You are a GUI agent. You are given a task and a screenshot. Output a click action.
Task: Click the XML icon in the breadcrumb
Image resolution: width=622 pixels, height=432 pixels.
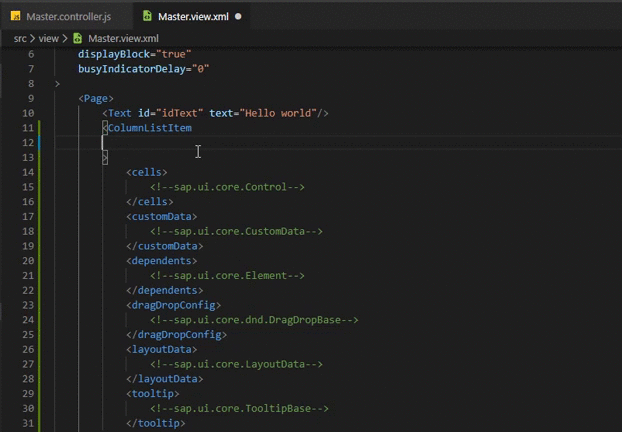(78, 38)
